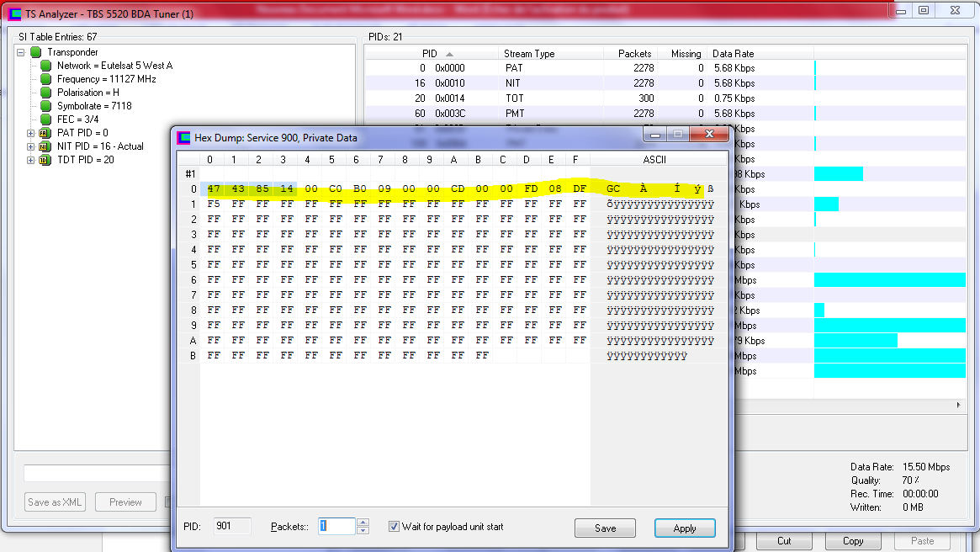Expand the TDT PID = 20 node
Image resolution: width=980 pixels, height=552 pixels.
pos(31,160)
